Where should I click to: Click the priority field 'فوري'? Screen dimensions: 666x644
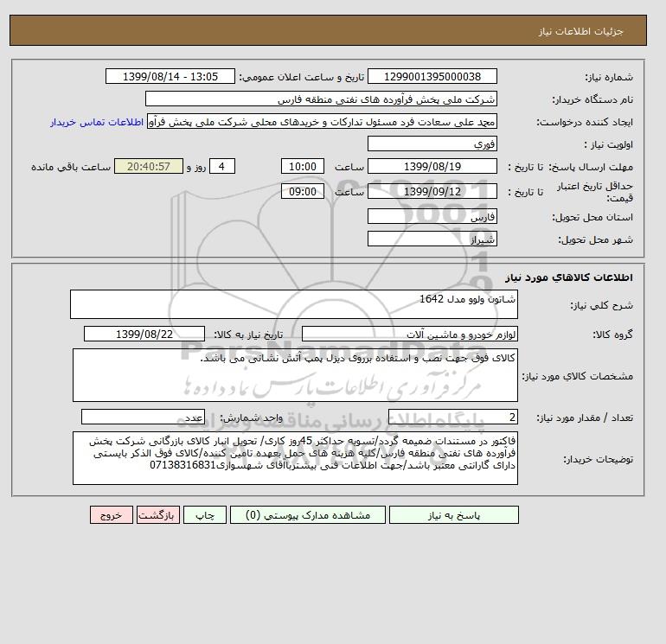tap(432, 143)
